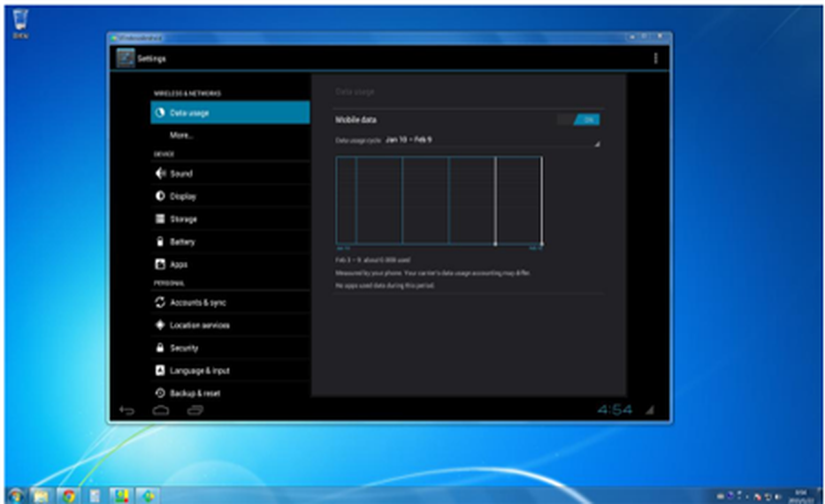The height and width of the screenshot is (504, 825).
Task: Open Sound settings via speaker icon
Action: (x=159, y=174)
